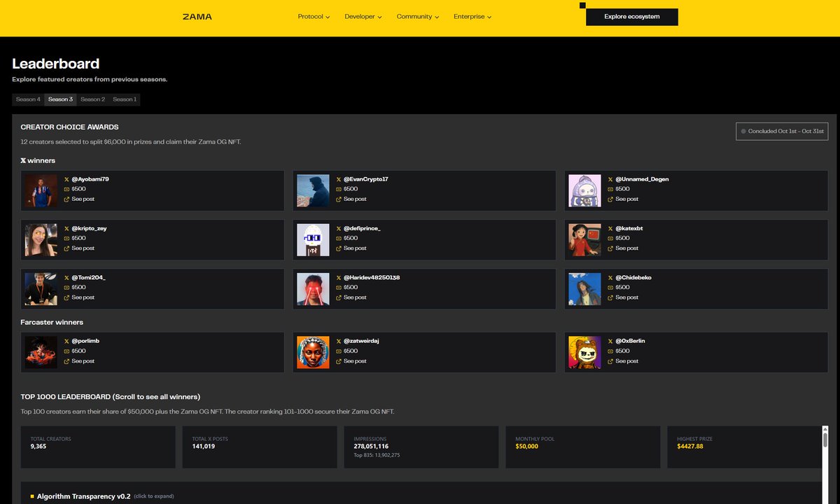This screenshot has width=840, height=504.
Task: Click X icon beside @porlimb
Action: [x=66, y=341]
